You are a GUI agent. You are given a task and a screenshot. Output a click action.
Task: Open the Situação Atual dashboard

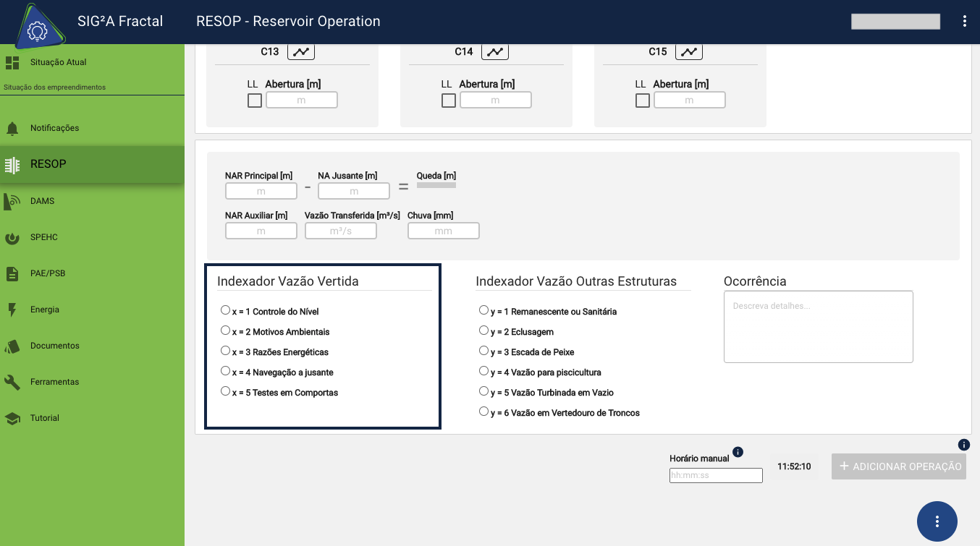pos(58,62)
